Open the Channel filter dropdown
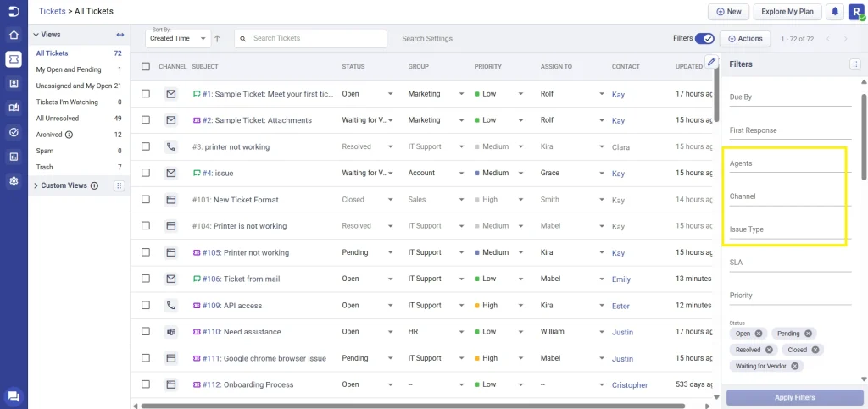This screenshot has width=868, height=409. click(x=790, y=196)
